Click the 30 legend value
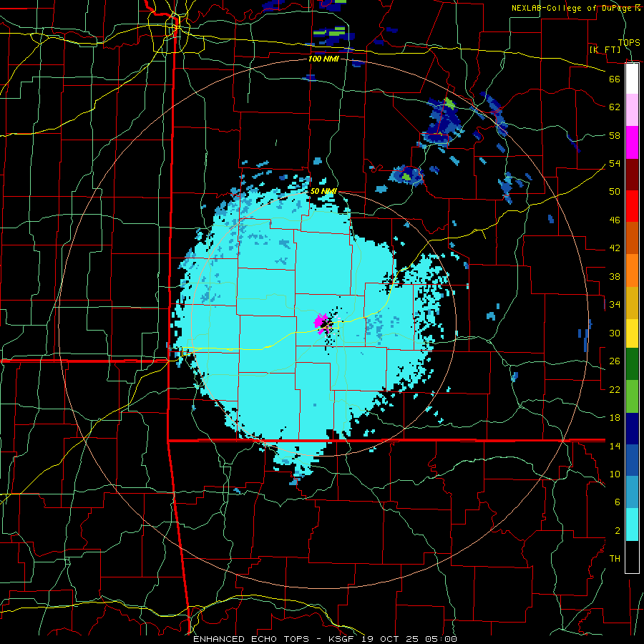This screenshot has width=644, height=644. (615, 333)
